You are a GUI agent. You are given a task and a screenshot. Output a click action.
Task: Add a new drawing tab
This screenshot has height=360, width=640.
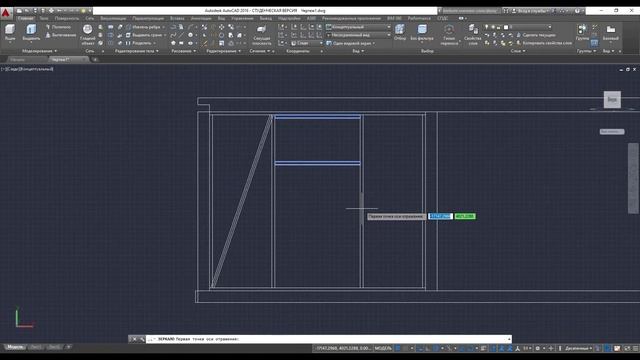pyautogui.click(x=95, y=60)
